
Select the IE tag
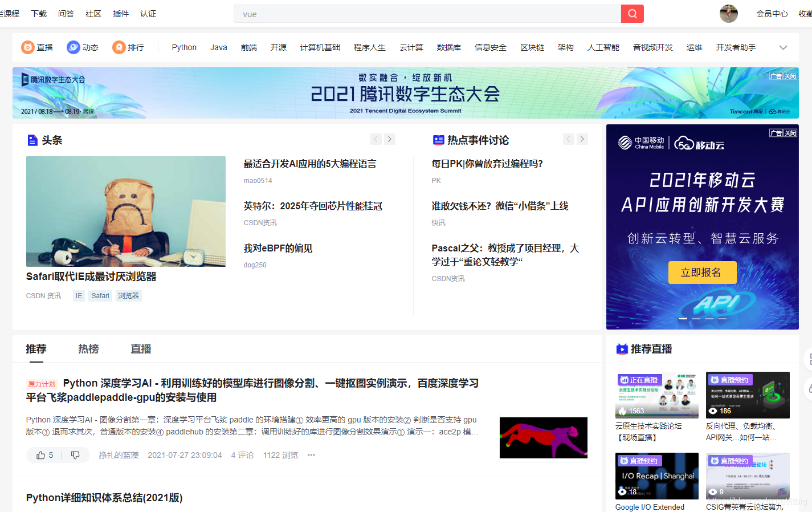point(79,296)
